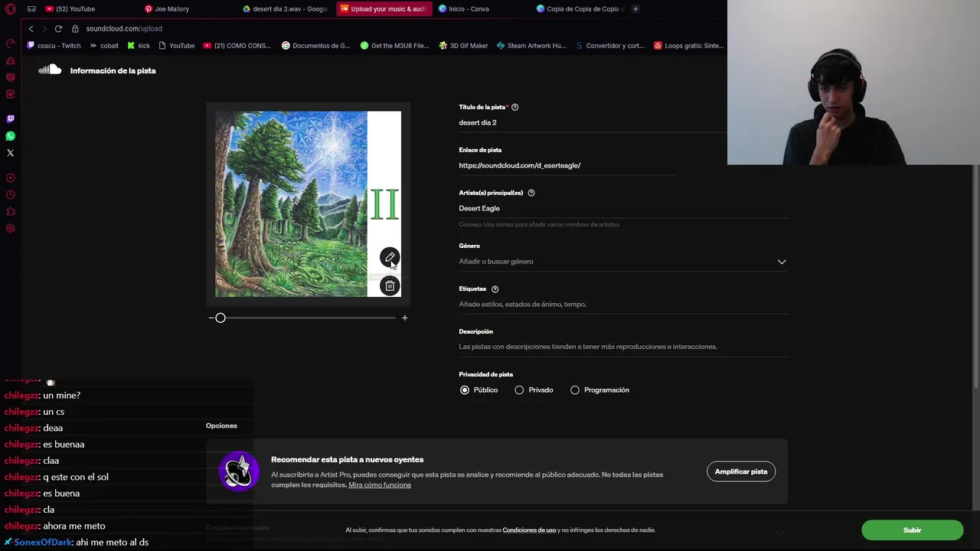The image size is (980, 551).
Task: Click the artwork zoom slider handle
Action: click(220, 318)
